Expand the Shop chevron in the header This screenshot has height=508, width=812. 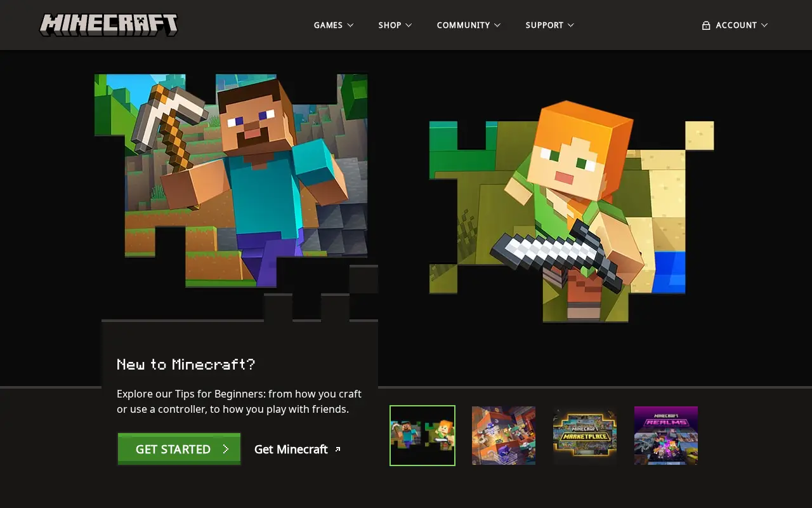[x=409, y=25]
